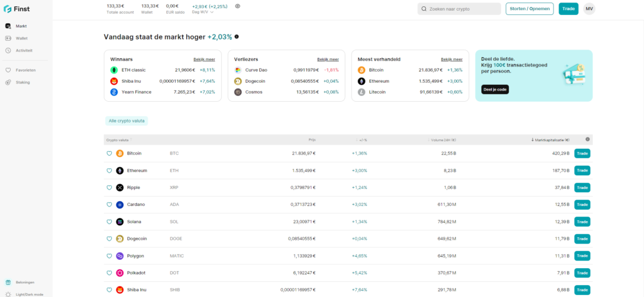Screen dimensions: 644x297
Task: Favorite Ethereum with the heart icon
Action: tap(109, 171)
